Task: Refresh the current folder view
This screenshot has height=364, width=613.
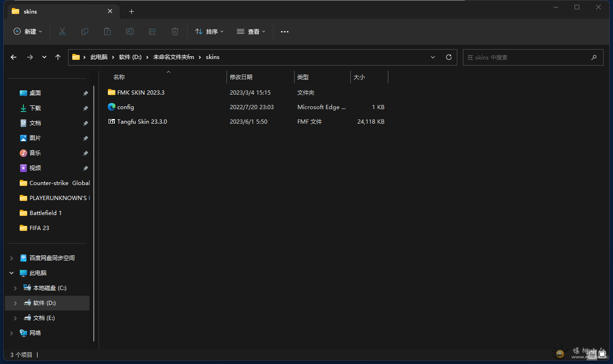Action: (448, 57)
